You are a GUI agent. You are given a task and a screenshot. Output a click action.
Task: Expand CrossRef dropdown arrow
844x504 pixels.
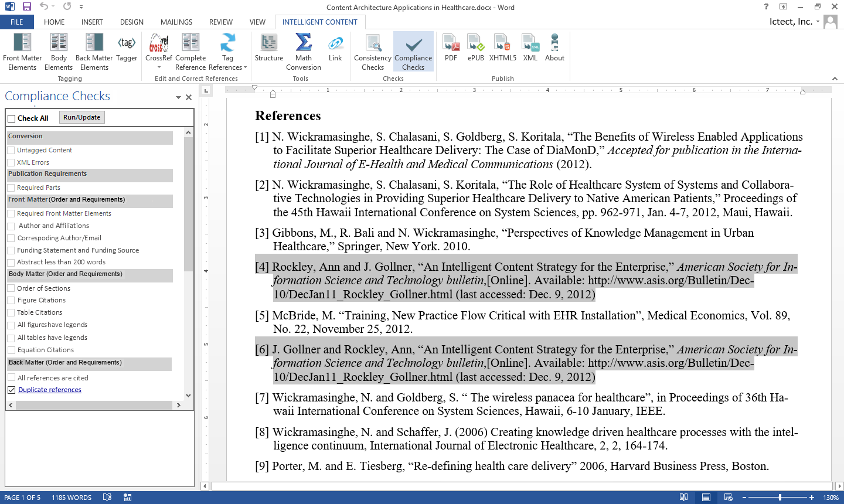click(x=159, y=67)
